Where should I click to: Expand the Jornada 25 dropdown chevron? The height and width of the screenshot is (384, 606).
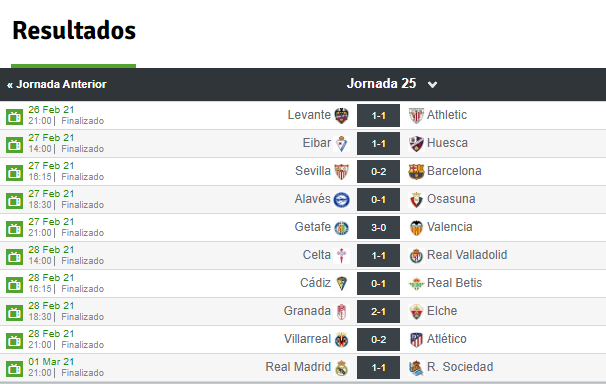coord(432,84)
